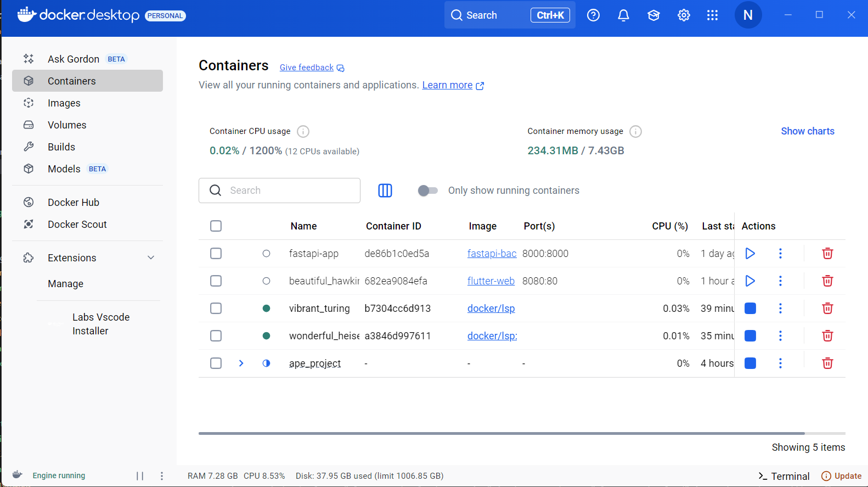Open the global Search Ctrl+K box
Screen dimensions: 868x487
click(x=510, y=15)
